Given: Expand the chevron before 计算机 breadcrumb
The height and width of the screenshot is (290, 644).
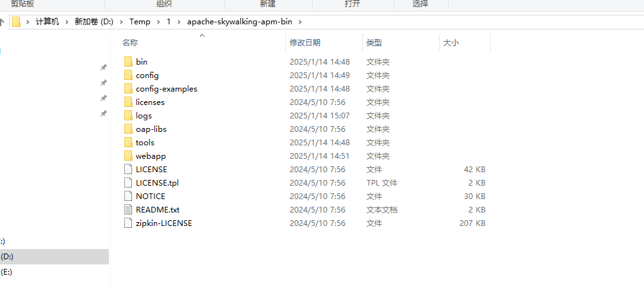Looking at the screenshot, I should pos(28,22).
